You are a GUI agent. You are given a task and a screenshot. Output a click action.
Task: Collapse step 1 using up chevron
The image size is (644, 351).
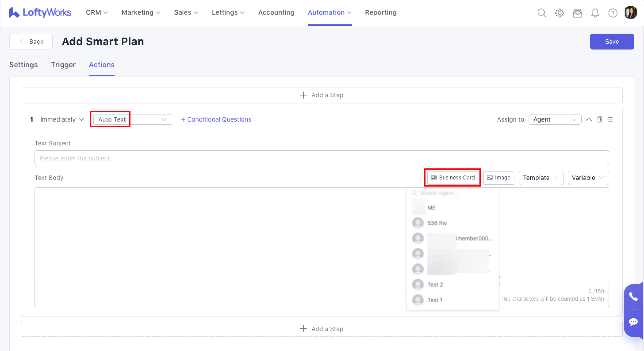click(589, 119)
